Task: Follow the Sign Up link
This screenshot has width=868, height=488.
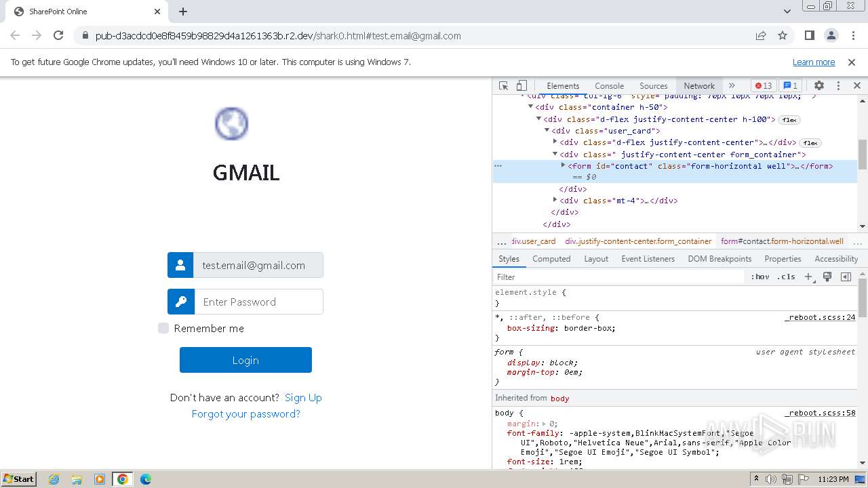Action: (x=303, y=397)
